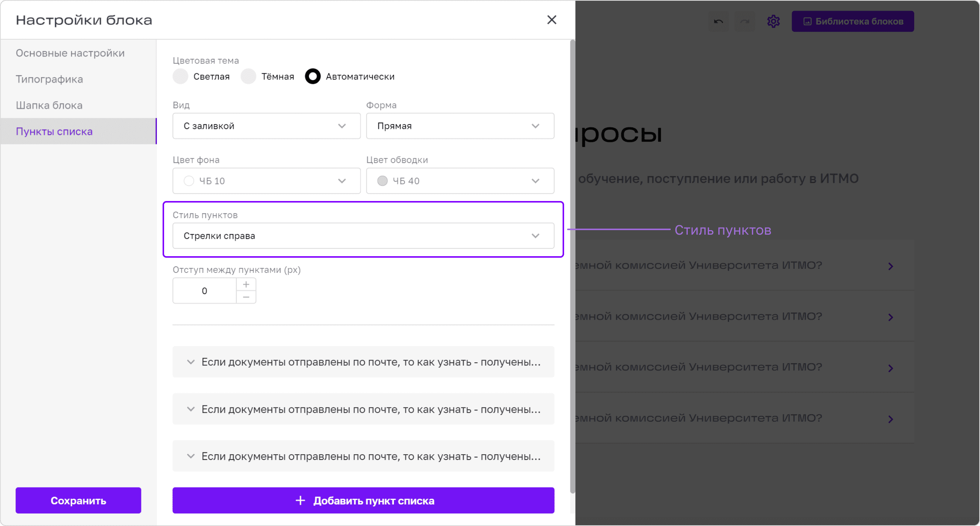Click the ЧБ 10 color swatch circle
This screenshot has height=526, width=980.
pyautogui.click(x=189, y=181)
